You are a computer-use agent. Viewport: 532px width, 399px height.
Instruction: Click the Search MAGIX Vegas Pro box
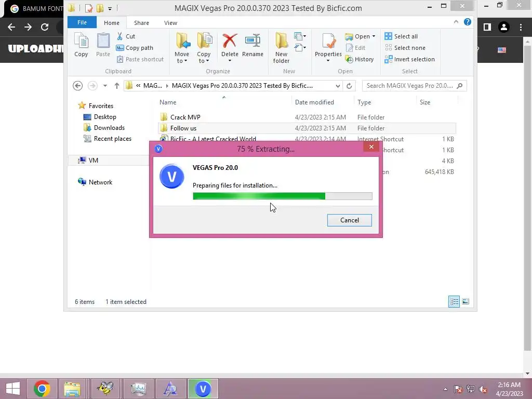(414, 86)
